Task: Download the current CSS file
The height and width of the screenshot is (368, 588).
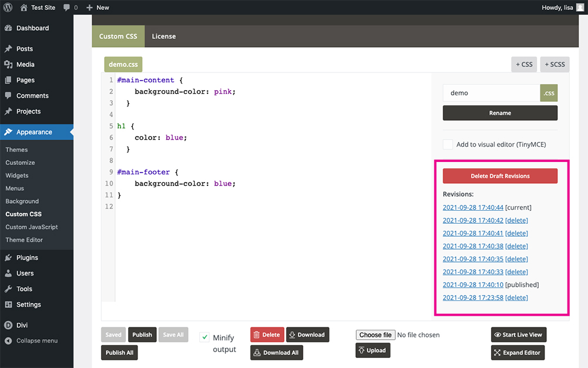Action: [308, 334]
